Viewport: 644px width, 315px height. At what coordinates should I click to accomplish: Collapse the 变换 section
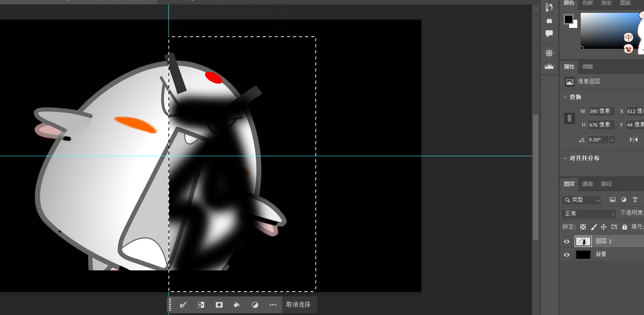pyautogui.click(x=565, y=97)
